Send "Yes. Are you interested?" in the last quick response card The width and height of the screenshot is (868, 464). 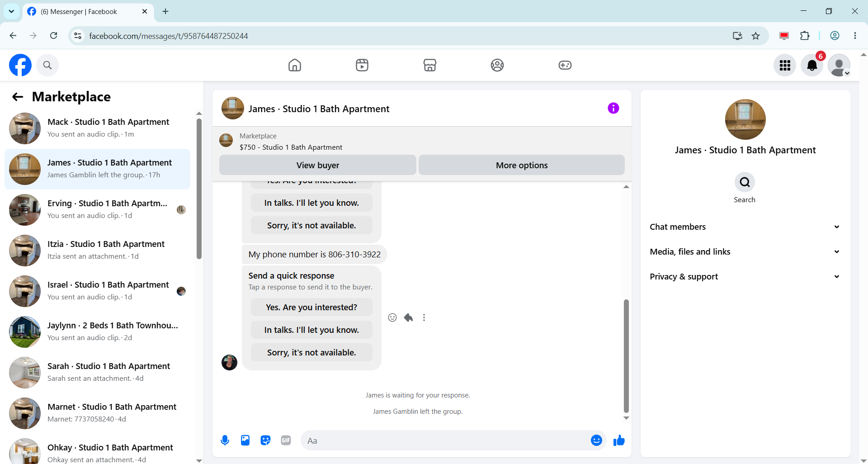311,307
